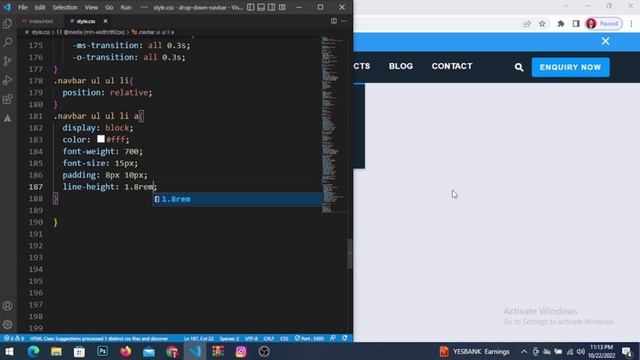Open the Search view in activity bar
Image resolution: width=640 pixels, height=360 pixels.
coord(7,42)
